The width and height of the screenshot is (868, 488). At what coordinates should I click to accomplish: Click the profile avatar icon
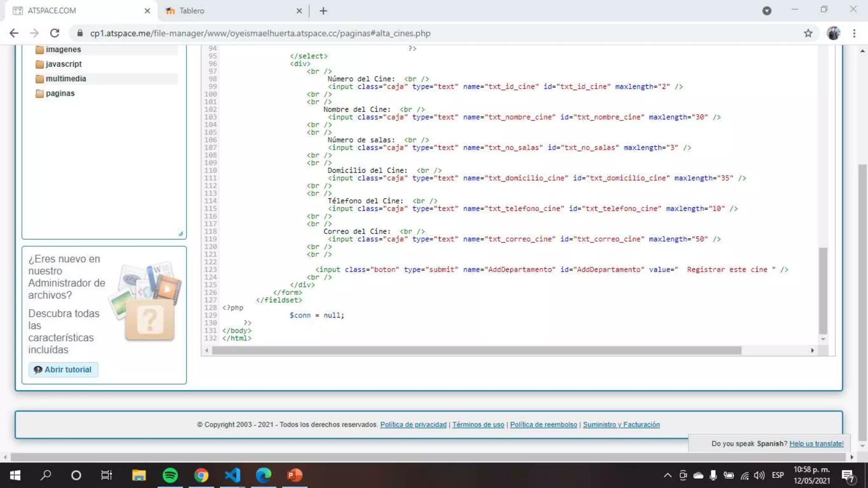[833, 33]
